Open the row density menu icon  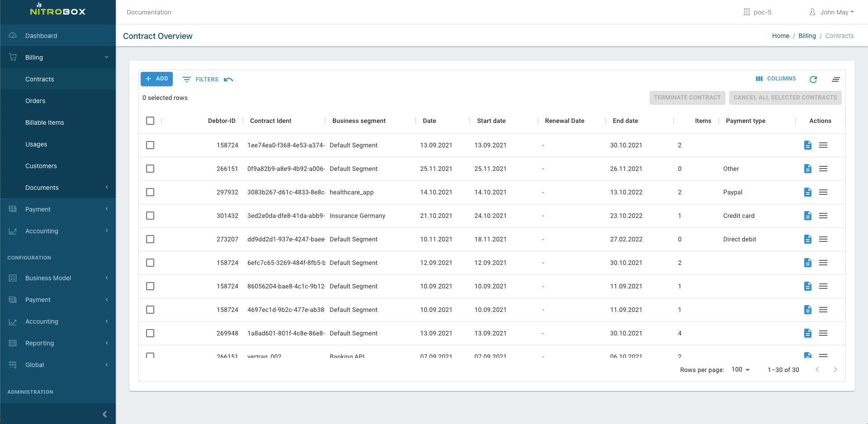pos(835,80)
